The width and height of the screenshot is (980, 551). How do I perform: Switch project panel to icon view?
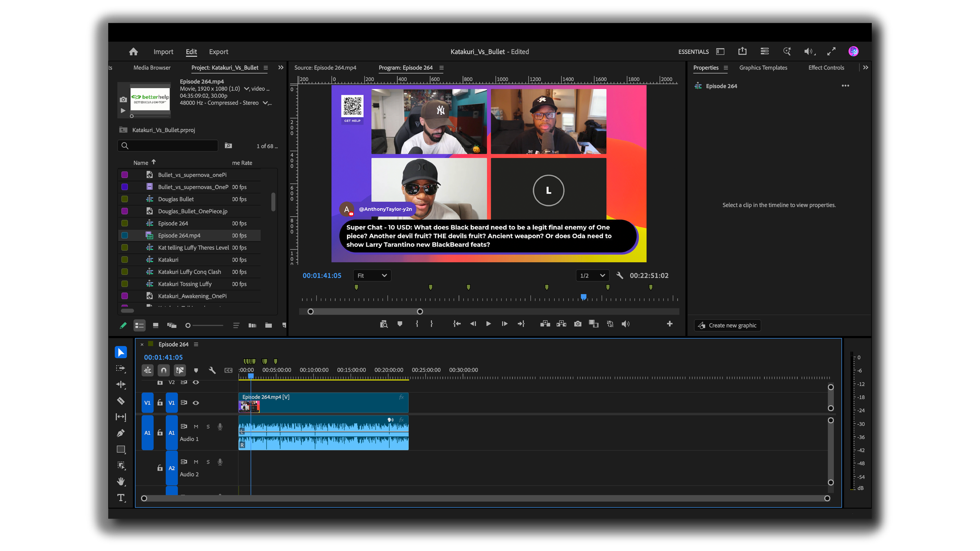coord(156,325)
